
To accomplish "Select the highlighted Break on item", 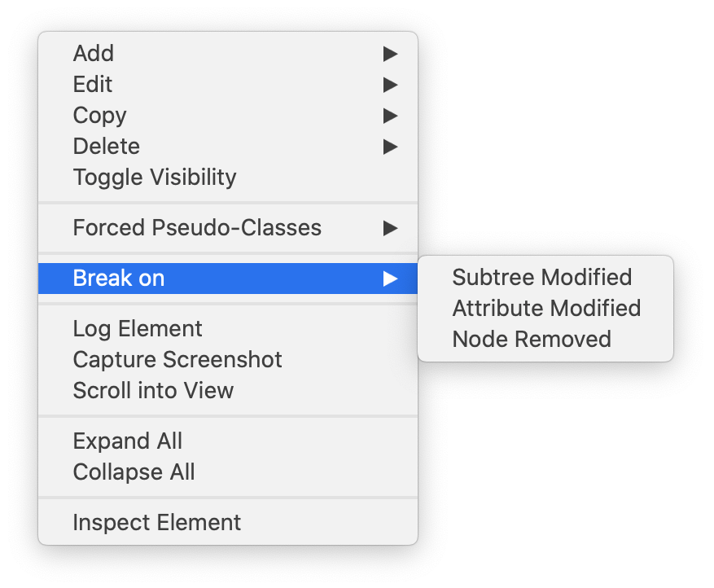I will pos(119,279).
